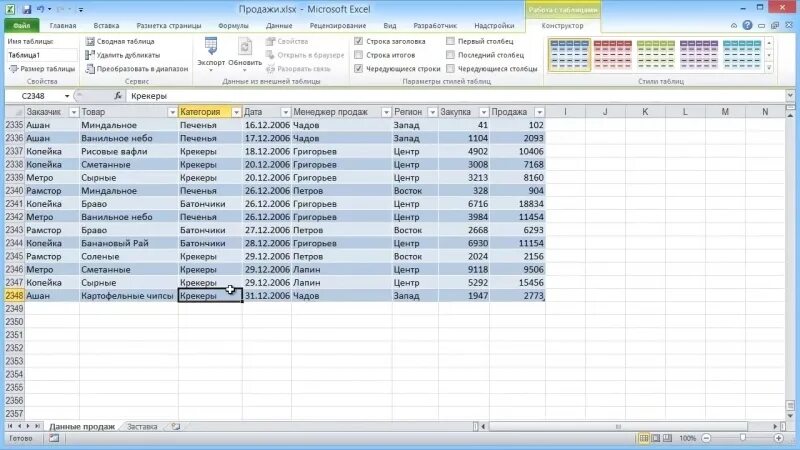Go to last sheet navigation arrow

pyautogui.click(x=37, y=426)
